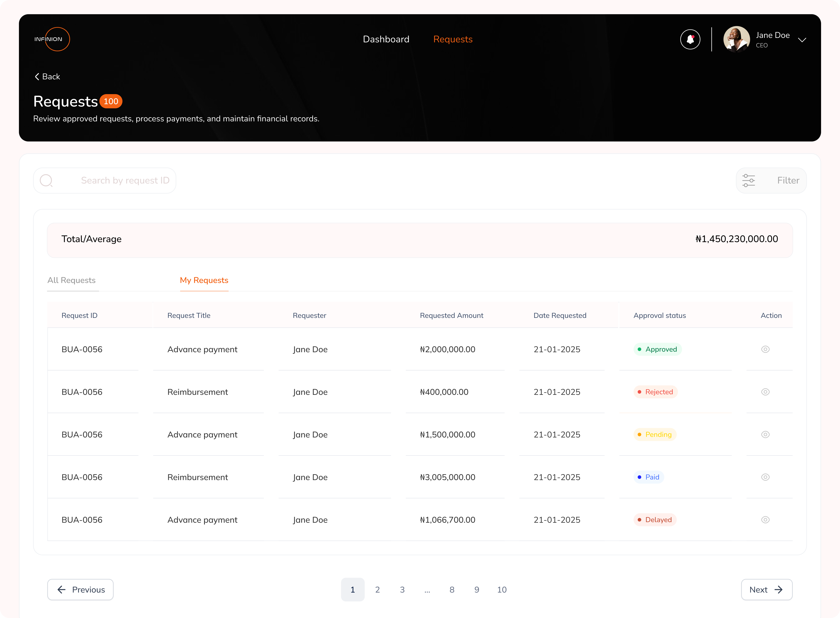Click the search magnifier icon
Image resolution: width=840 pixels, height=618 pixels.
(x=46, y=180)
